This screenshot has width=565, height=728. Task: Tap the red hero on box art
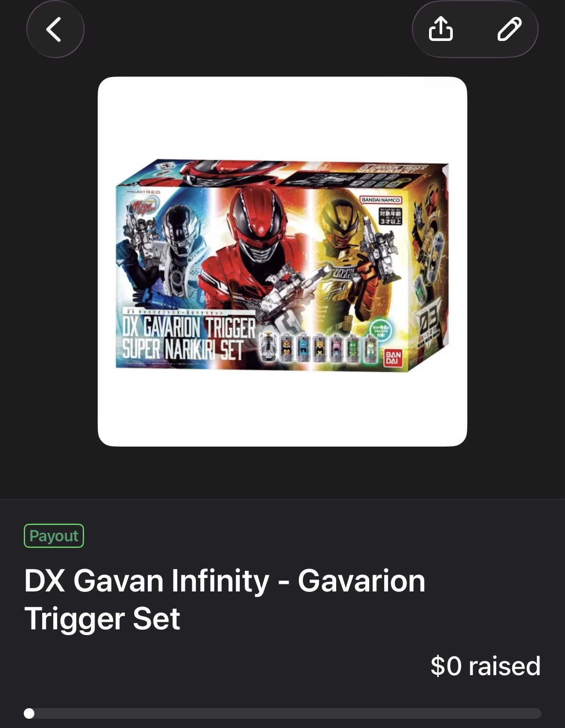[x=251, y=255]
